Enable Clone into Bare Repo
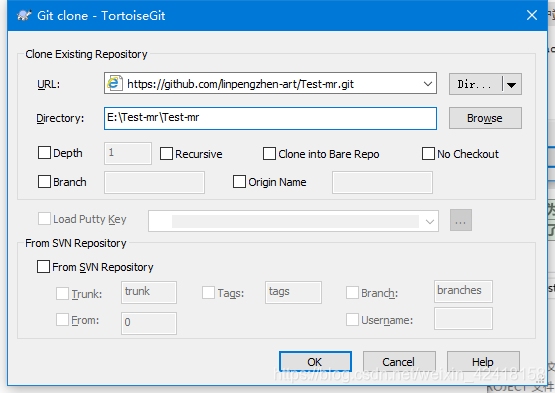This screenshot has width=555, height=393. coord(269,154)
